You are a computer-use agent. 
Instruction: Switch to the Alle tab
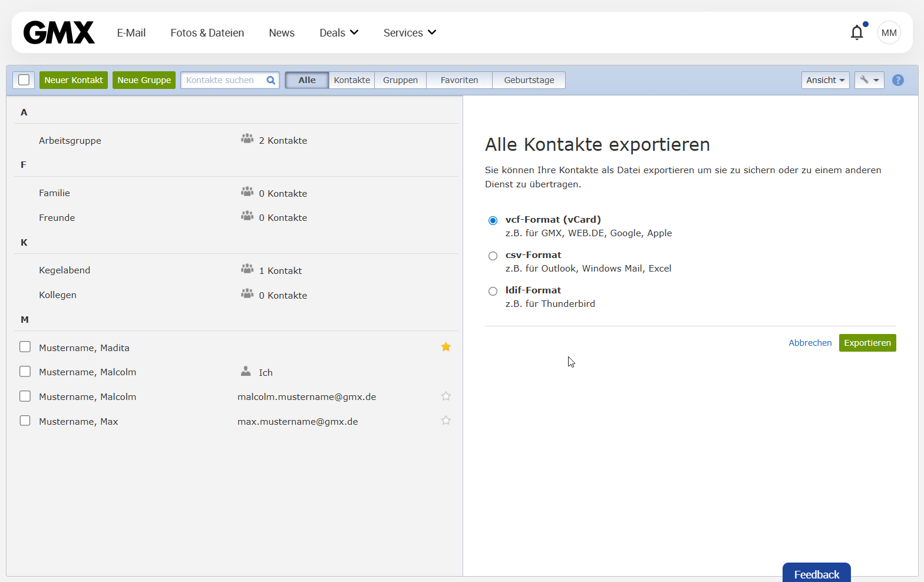(x=307, y=80)
